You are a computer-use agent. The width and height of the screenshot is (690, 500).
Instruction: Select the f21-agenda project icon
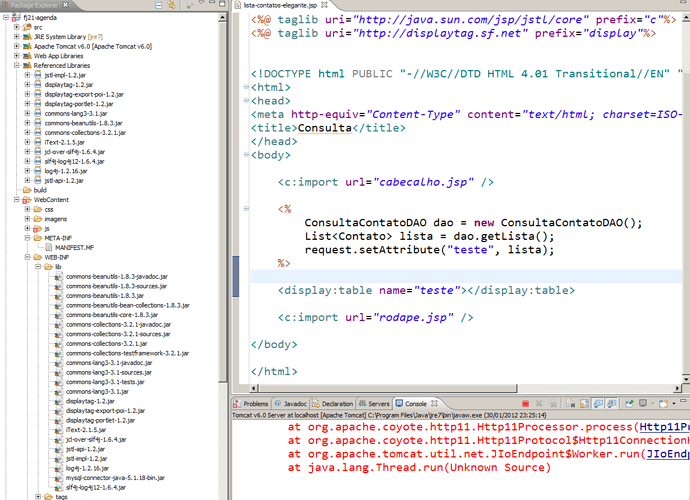[16, 18]
